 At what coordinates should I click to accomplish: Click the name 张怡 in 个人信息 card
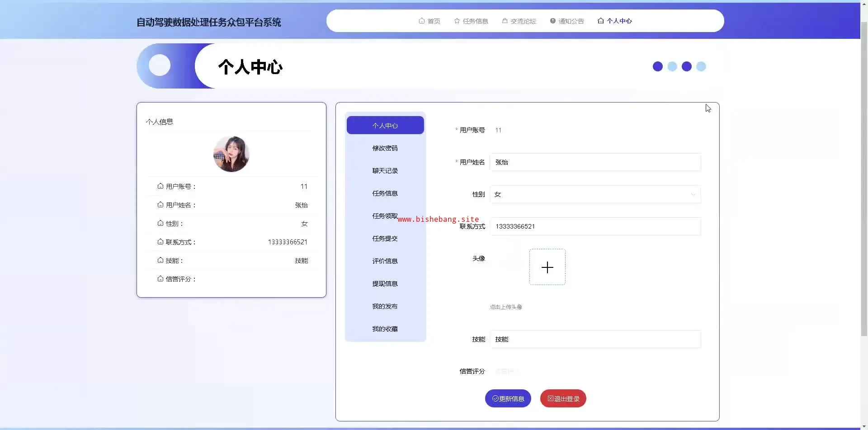(302, 205)
